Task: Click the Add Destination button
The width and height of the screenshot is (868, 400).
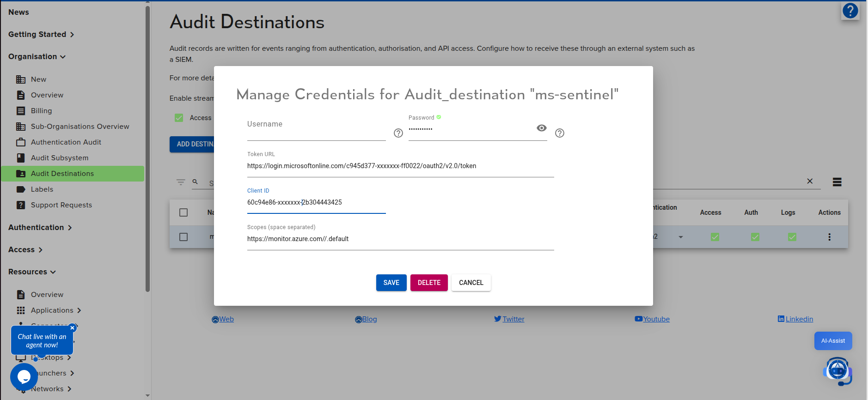Action: tap(192, 144)
